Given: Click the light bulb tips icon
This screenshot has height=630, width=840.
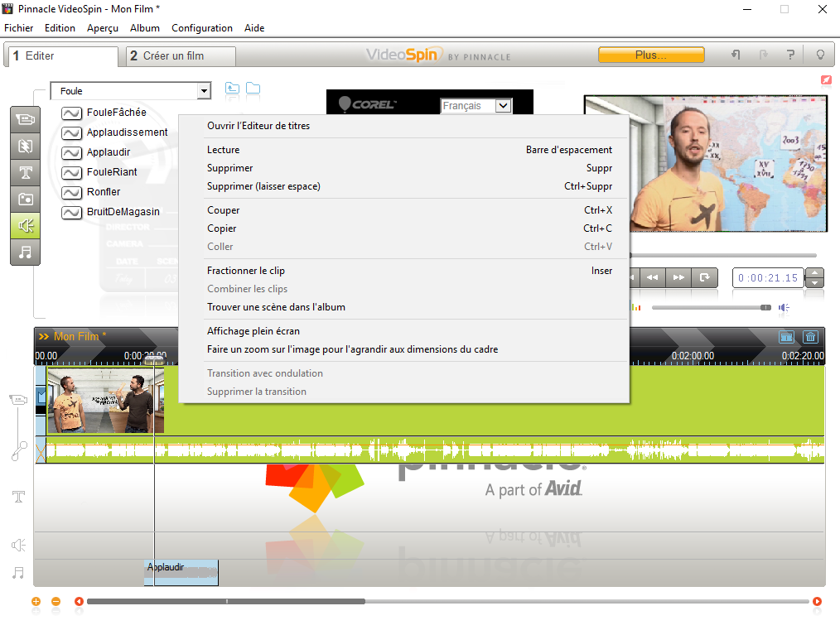Looking at the screenshot, I should [x=819, y=55].
